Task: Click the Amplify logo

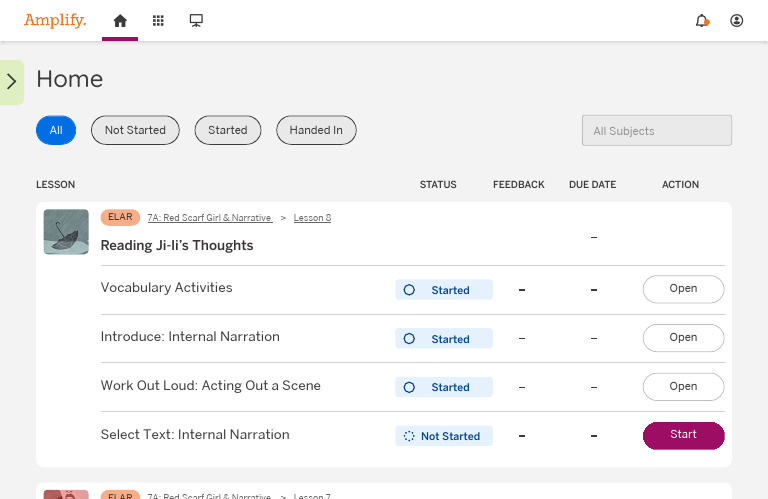Action: point(55,20)
